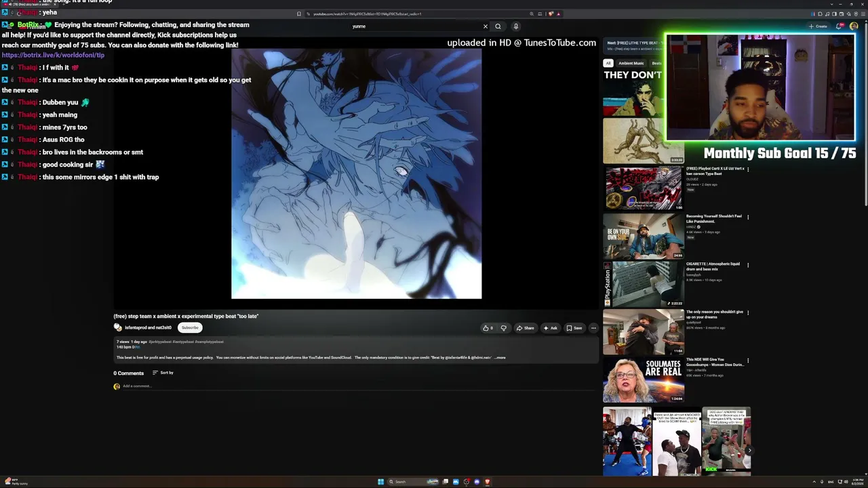This screenshot has width=868, height=488.
Task: Start voice search with the microphone icon
Action: point(515,26)
